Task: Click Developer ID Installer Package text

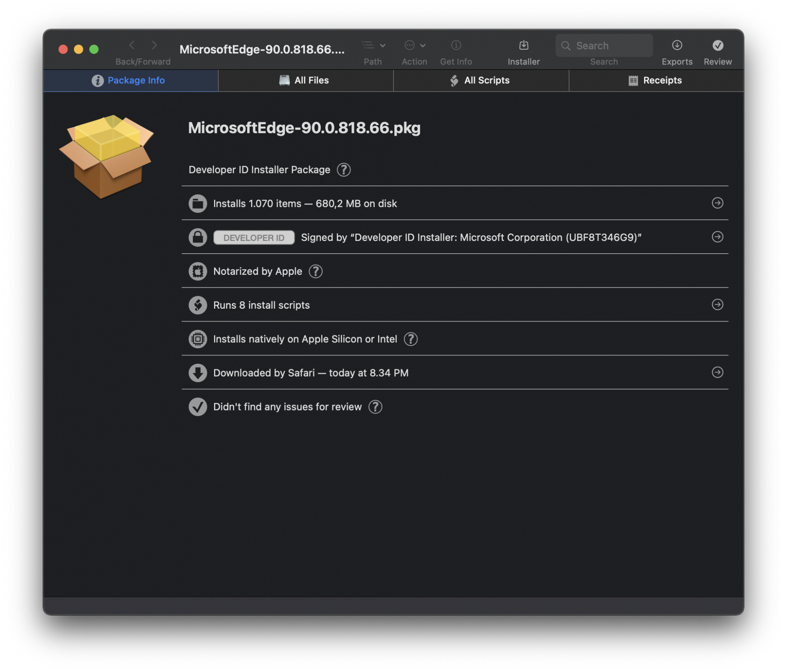Action: point(259,170)
